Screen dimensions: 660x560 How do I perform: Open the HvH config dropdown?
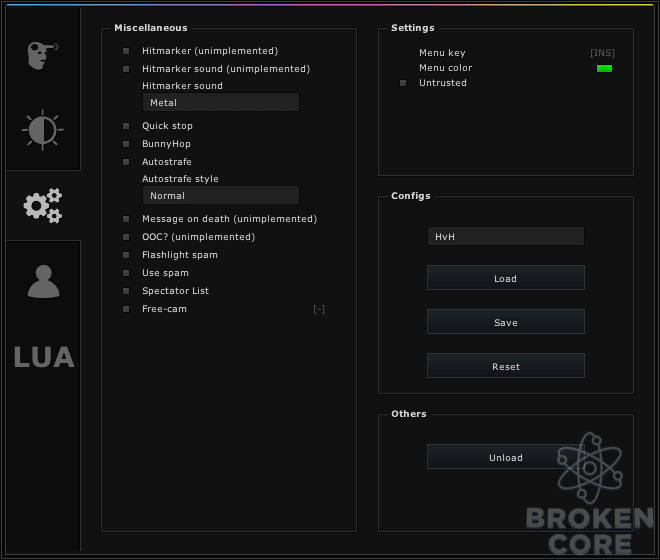point(506,236)
